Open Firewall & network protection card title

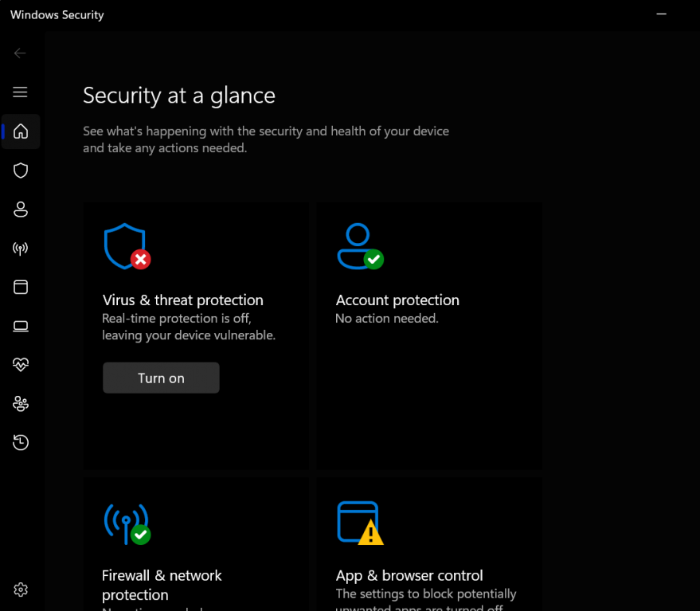(162, 585)
